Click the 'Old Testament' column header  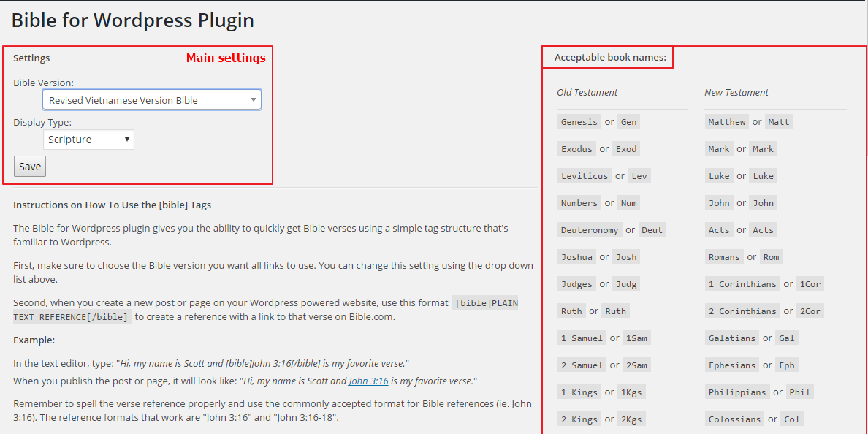tap(587, 93)
